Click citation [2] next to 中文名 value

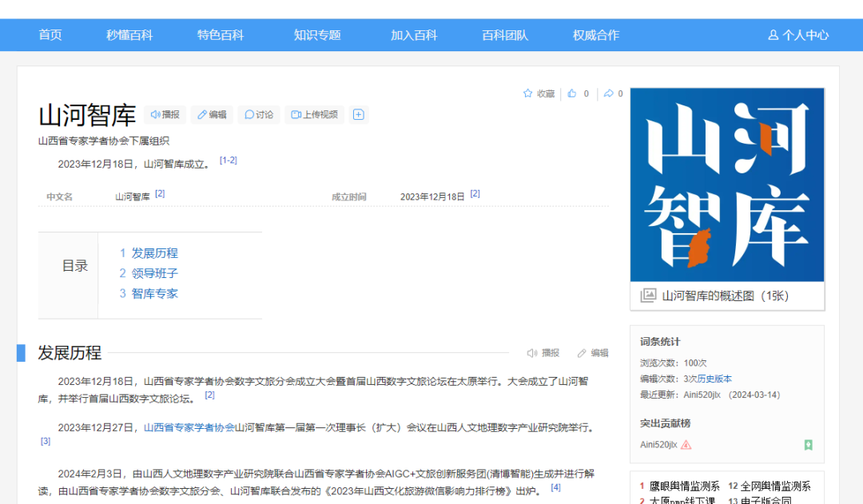(x=160, y=193)
